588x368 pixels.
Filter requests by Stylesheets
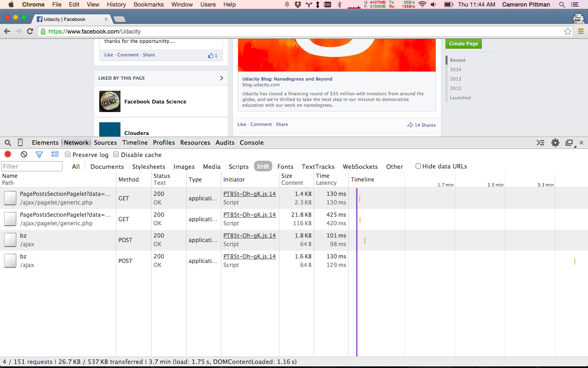pyautogui.click(x=149, y=166)
